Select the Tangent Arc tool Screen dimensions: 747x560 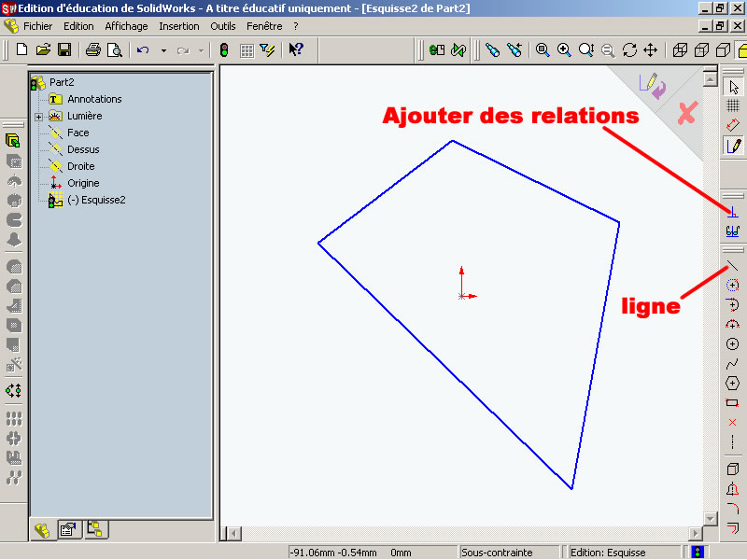pos(733,305)
